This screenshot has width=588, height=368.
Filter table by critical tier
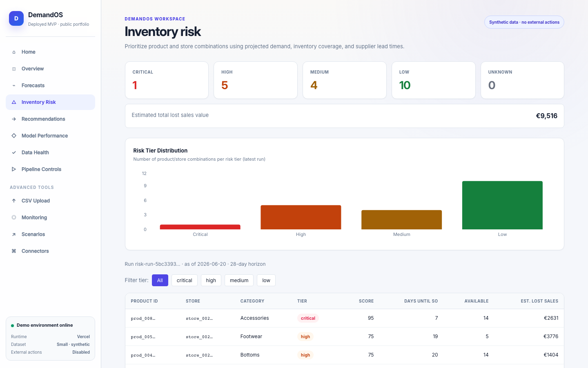point(185,280)
